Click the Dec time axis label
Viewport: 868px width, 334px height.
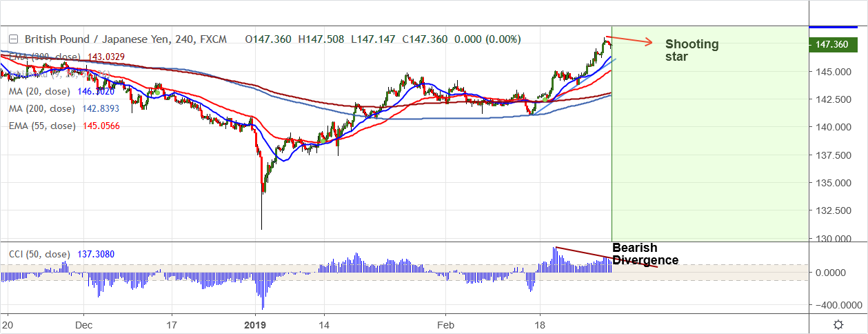83,324
